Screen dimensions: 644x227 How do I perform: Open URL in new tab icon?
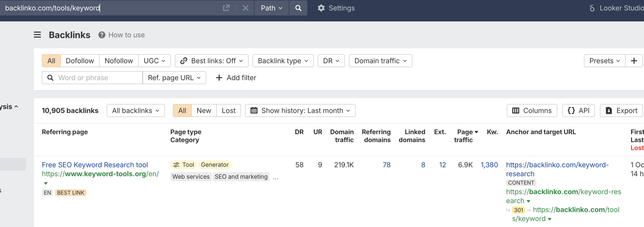[x=226, y=8]
